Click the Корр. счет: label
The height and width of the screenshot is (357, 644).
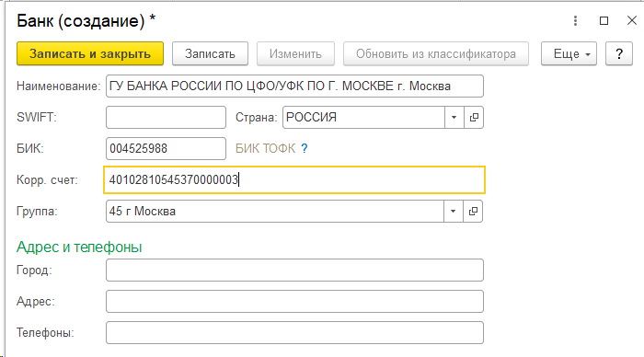[47, 180]
